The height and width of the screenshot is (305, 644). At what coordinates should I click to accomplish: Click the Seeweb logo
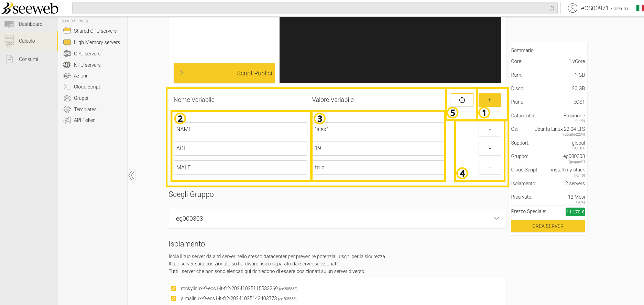(30, 8)
